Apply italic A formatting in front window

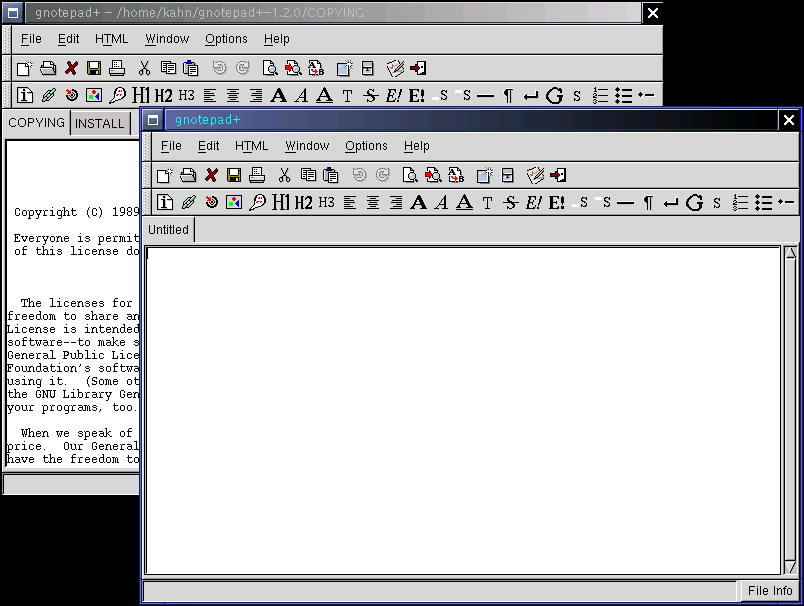coord(441,203)
